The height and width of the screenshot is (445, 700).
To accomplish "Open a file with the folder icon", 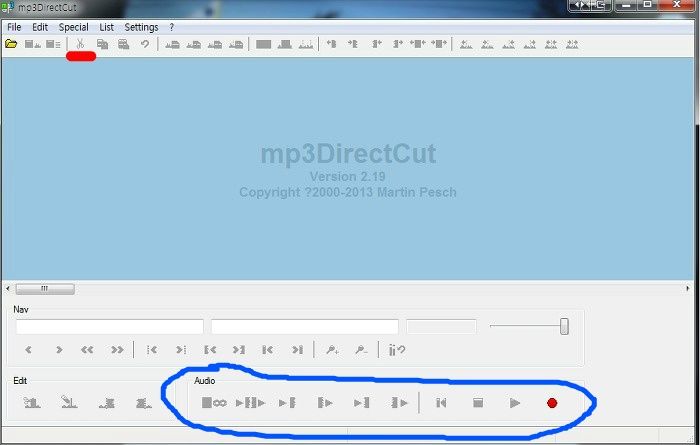I will point(11,44).
